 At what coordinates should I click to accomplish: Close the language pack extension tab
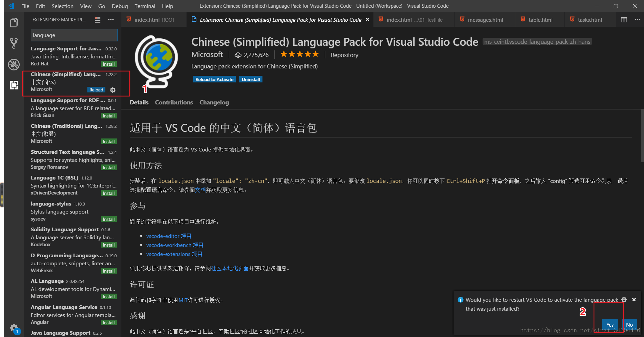pos(368,20)
